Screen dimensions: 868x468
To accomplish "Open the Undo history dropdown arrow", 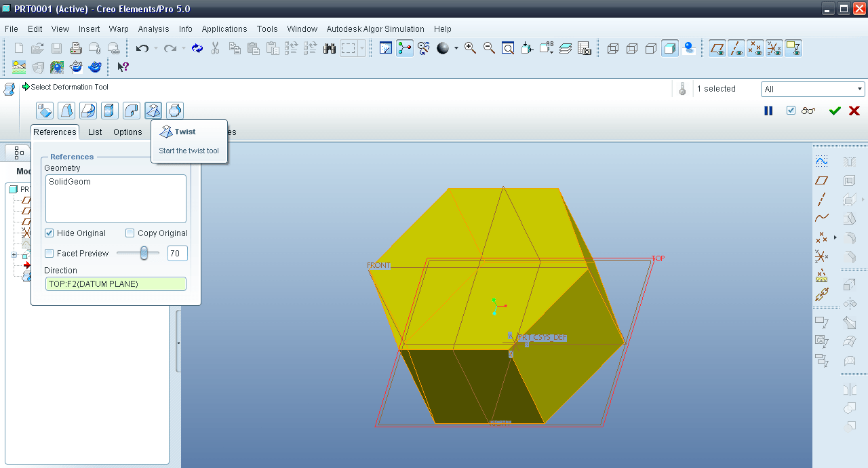I will coord(156,48).
